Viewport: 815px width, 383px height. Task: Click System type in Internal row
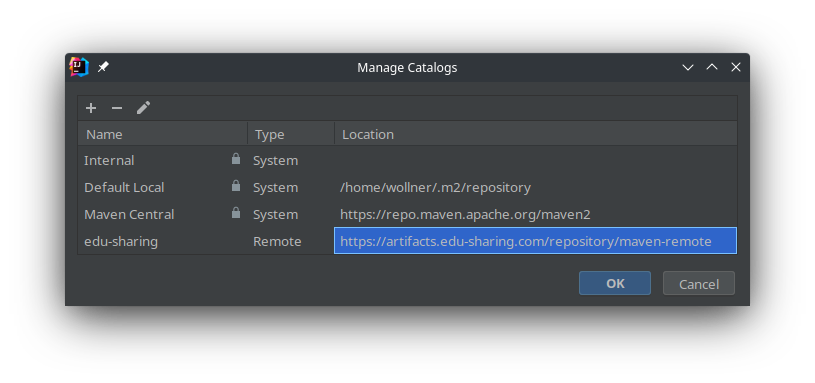coord(275,161)
